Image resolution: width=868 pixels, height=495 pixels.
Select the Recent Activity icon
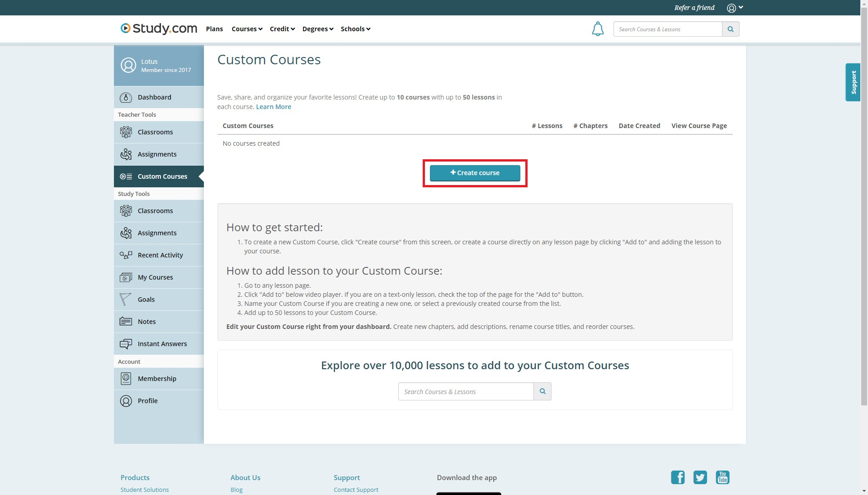125,255
